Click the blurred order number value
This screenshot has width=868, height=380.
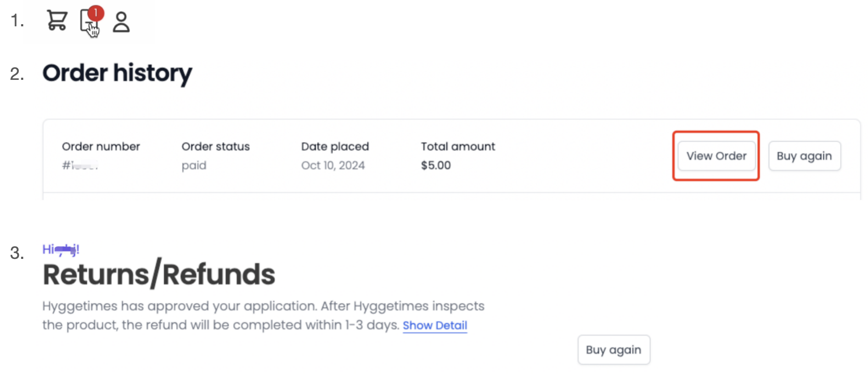(x=80, y=165)
